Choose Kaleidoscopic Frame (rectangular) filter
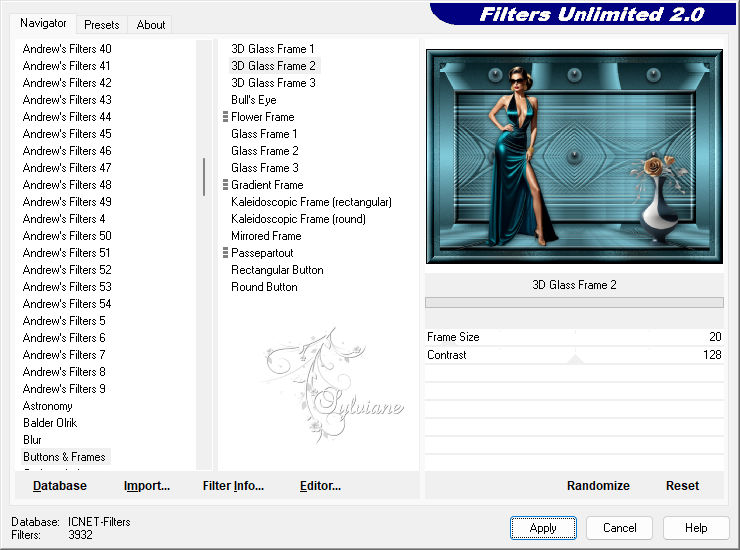The height and width of the screenshot is (550, 740). click(x=311, y=202)
